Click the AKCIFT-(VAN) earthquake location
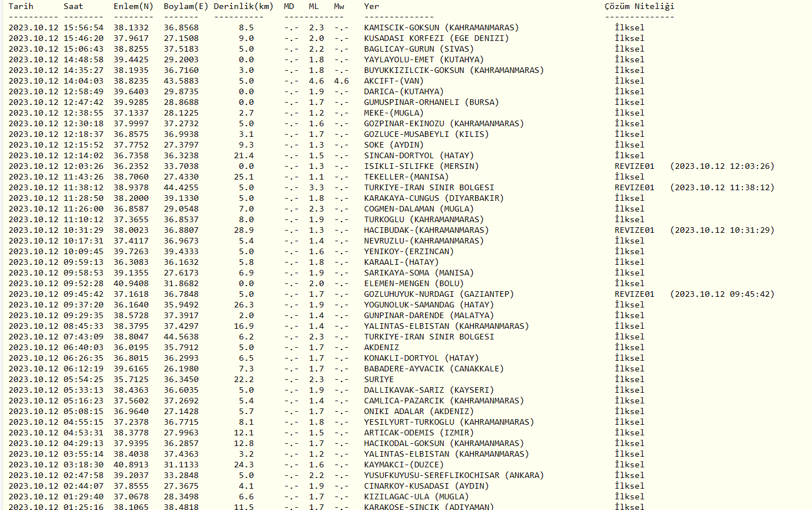The image size is (812, 510). point(394,81)
